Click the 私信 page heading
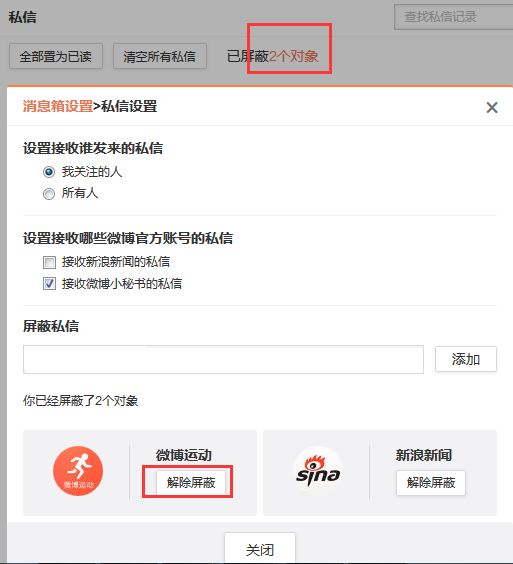The width and height of the screenshot is (513, 564). [x=22, y=17]
